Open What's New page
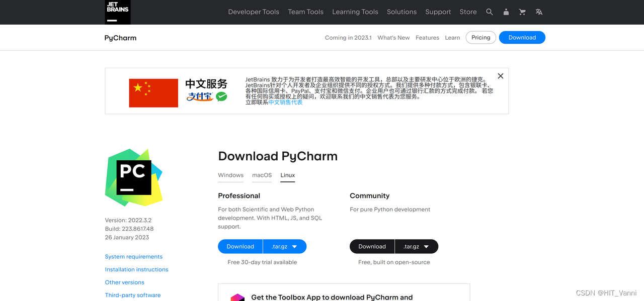Image resolution: width=644 pixels, height=301 pixels. [393, 38]
